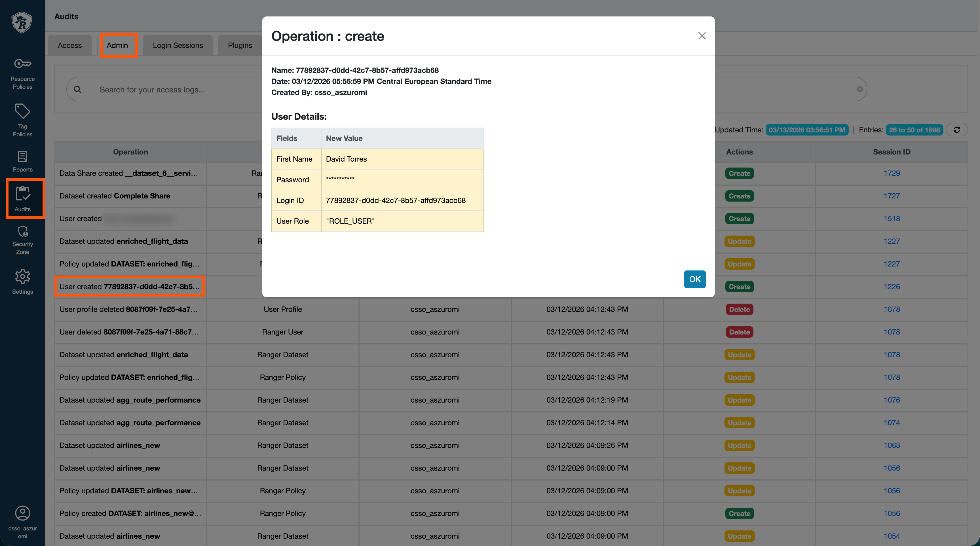Open session ID 1729 link
980x546 pixels.
point(891,173)
